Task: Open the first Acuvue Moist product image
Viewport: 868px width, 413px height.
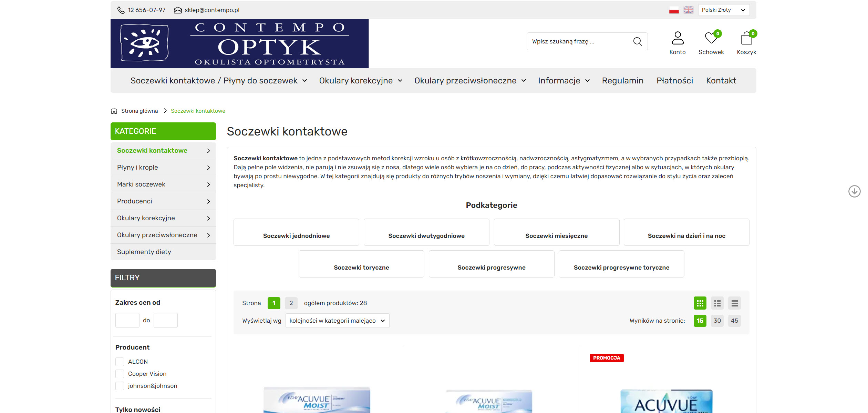Action: pyautogui.click(x=317, y=400)
